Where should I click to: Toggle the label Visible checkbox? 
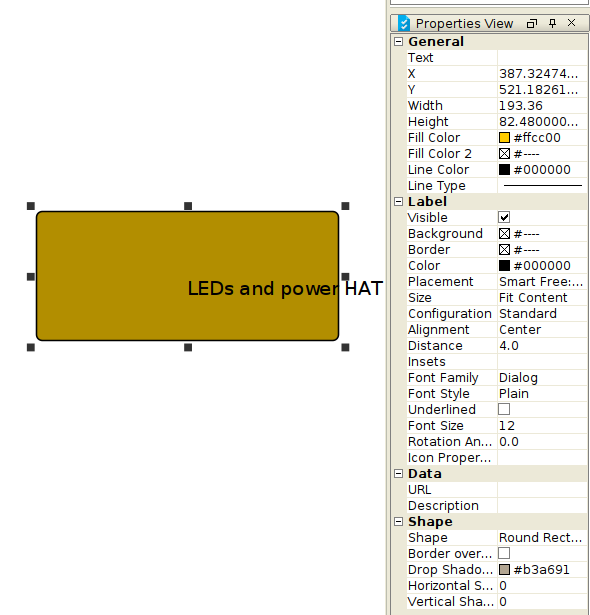(x=504, y=217)
